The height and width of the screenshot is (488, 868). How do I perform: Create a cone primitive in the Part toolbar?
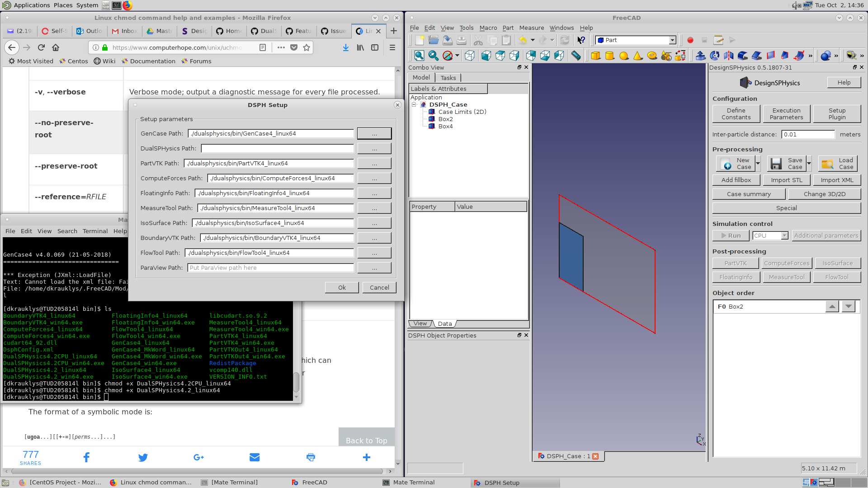(x=637, y=56)
